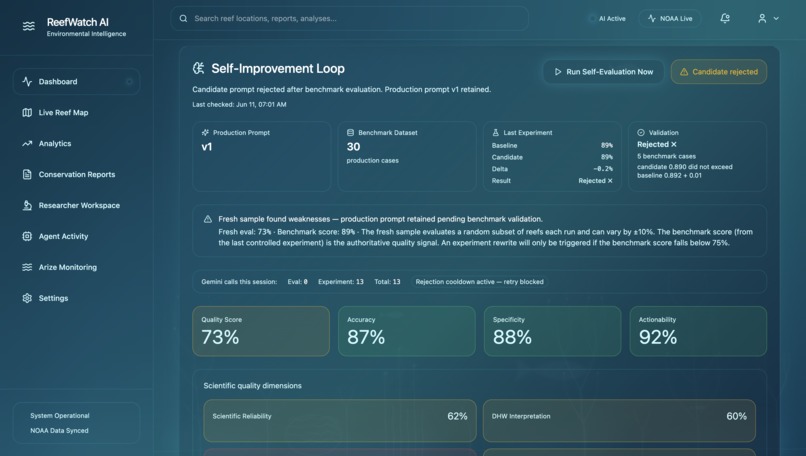Click the search magnifier icon
806x456 pixels.
[183, 19]
